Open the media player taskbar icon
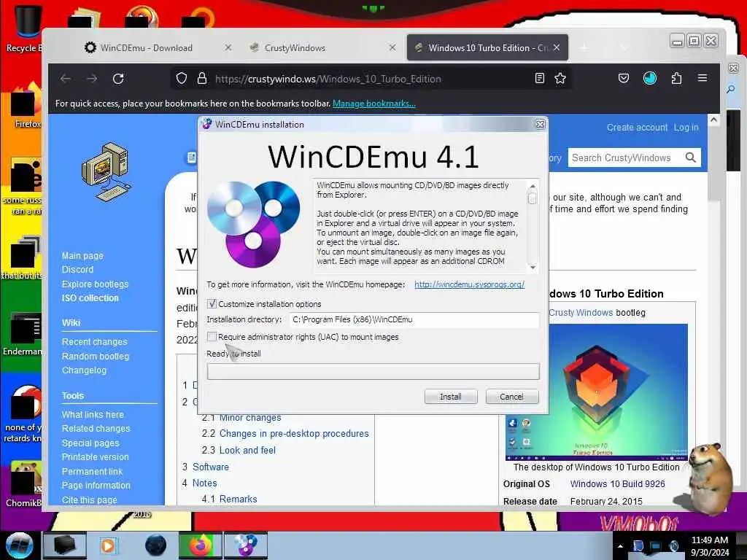Screen dimensions: 747x560 pyautogui.click(x=108, y=545)
